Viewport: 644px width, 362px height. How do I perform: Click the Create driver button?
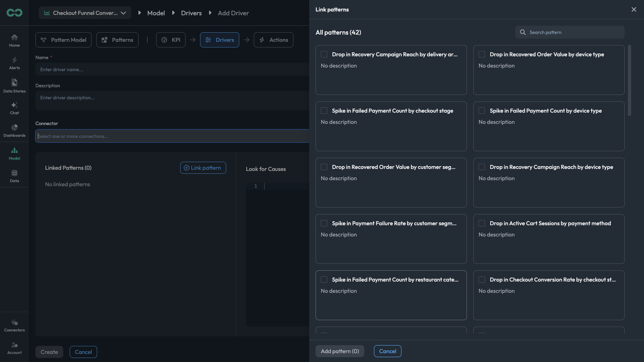[x=50, y=352]
